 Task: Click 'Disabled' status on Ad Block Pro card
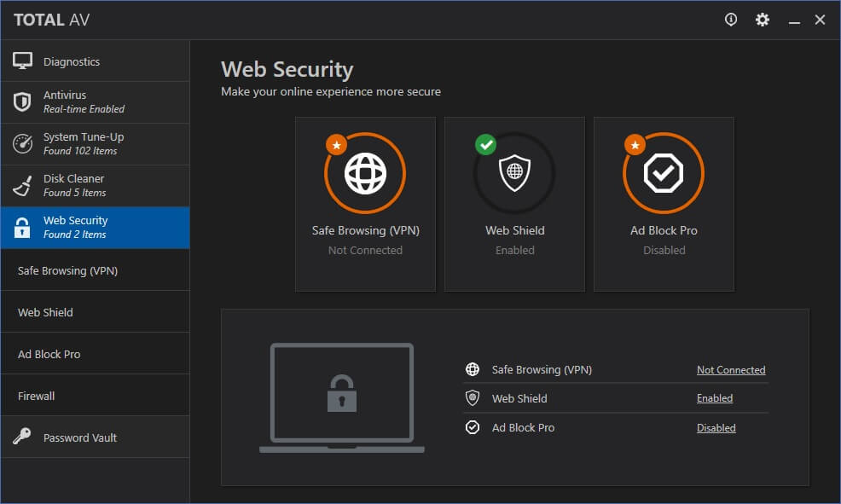tap(664, 251)
